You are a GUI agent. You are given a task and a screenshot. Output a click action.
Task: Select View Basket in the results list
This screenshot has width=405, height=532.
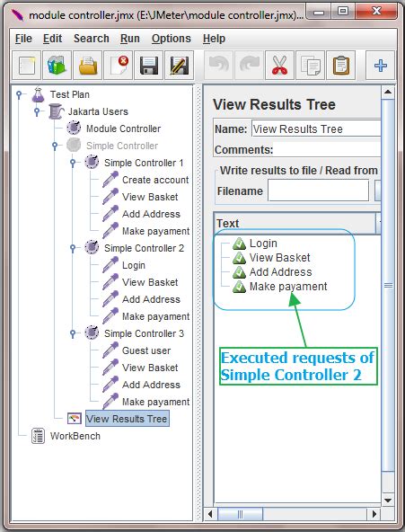(x=279, y=258)
